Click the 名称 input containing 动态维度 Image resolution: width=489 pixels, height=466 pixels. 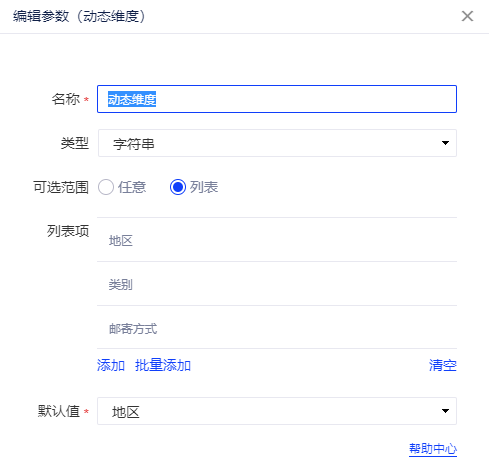(277, 99)
